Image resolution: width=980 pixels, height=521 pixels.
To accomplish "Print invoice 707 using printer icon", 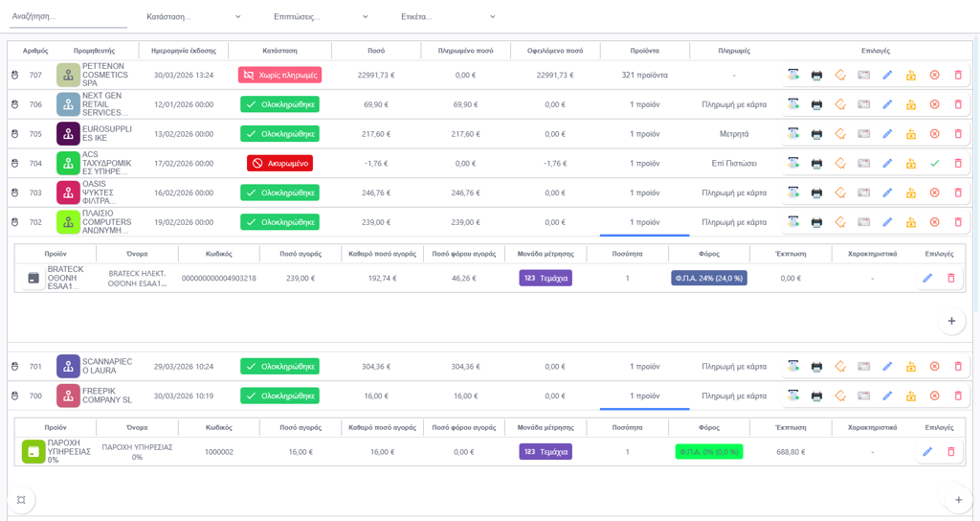I will 816,75.
